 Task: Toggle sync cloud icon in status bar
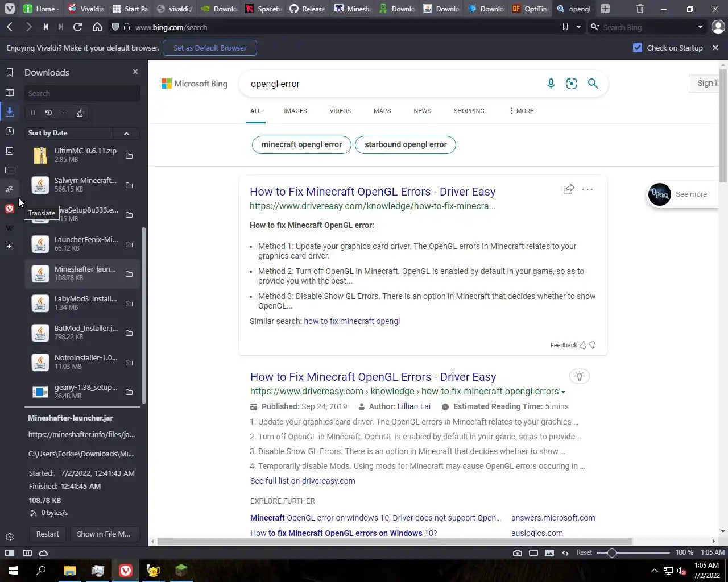click(43, 552)
